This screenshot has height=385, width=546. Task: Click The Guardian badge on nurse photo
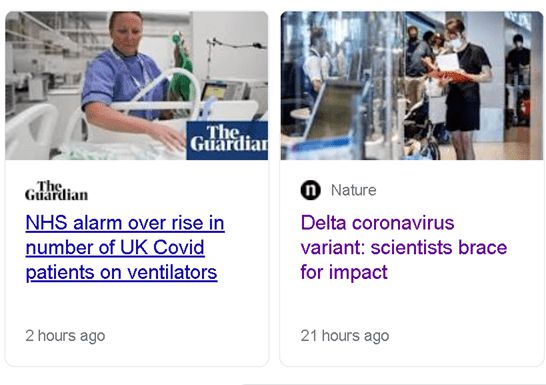click(227, 140)
